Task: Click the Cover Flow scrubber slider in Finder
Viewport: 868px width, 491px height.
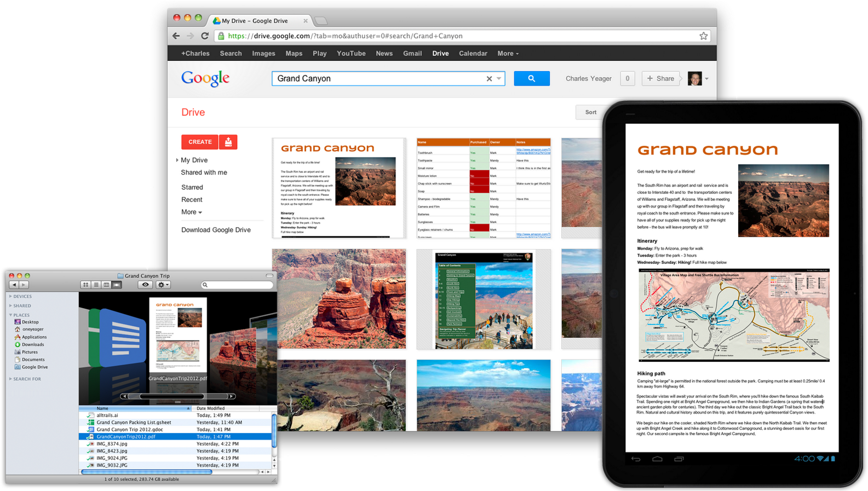Action: click(172, 396)
